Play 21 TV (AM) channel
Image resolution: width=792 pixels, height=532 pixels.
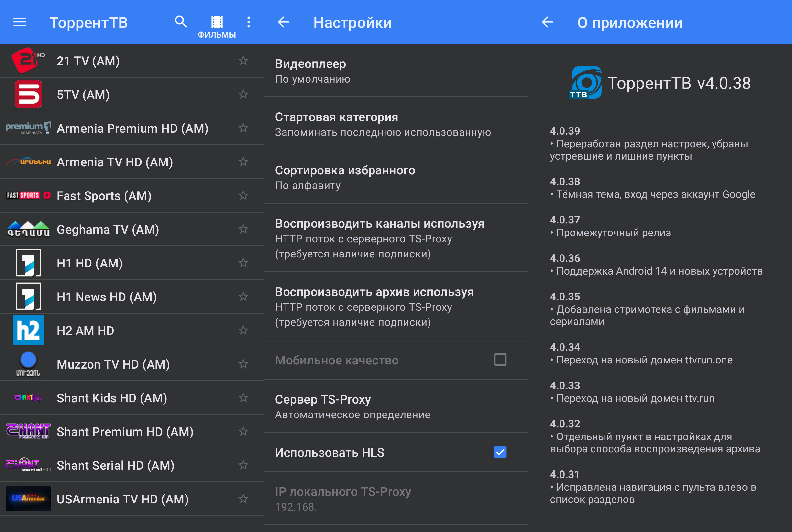pyautogui.click(x=132, y=61)
